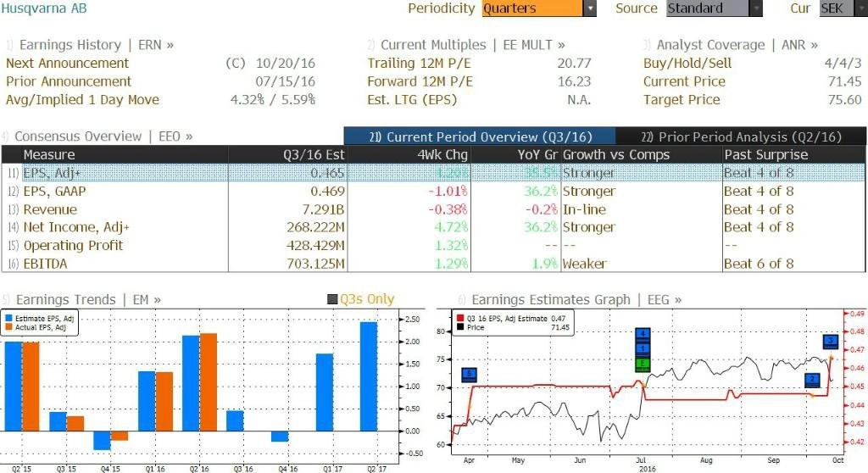Toggle the Q3s Only checkbox
This screenshot has width=868, height=473.
[332, 299]
